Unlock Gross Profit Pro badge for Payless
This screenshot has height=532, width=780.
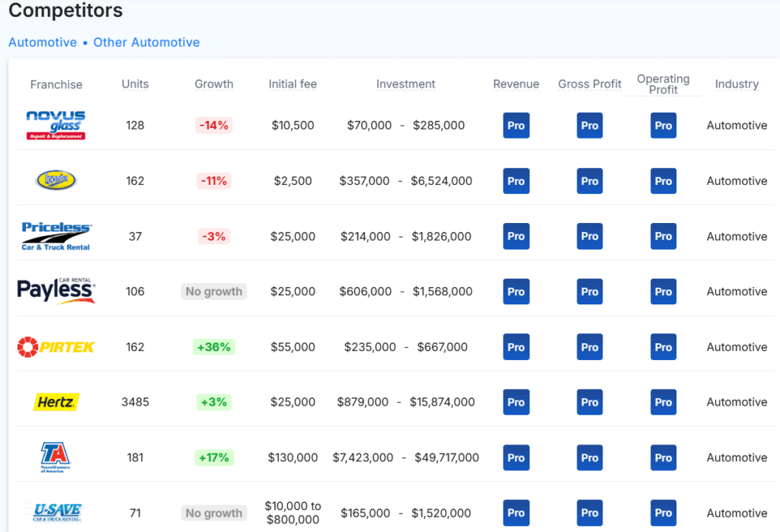pyautogui.click(x=590, y=291)
